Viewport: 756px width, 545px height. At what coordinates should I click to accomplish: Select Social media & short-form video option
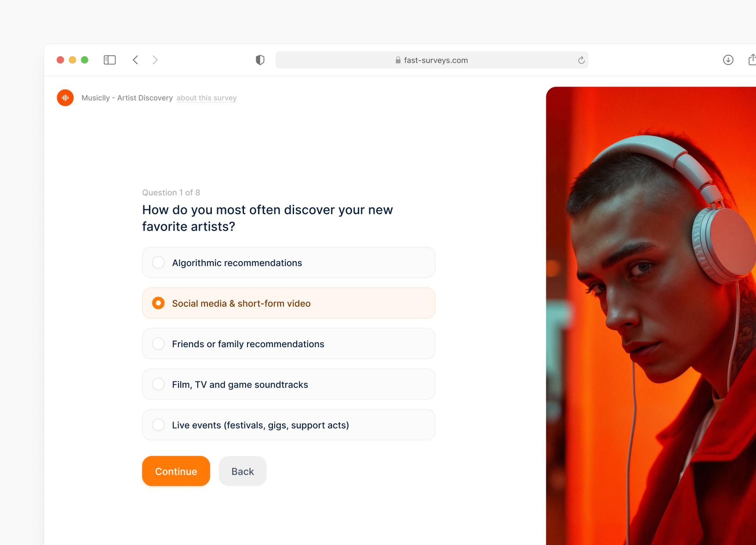tap(289, 303)
